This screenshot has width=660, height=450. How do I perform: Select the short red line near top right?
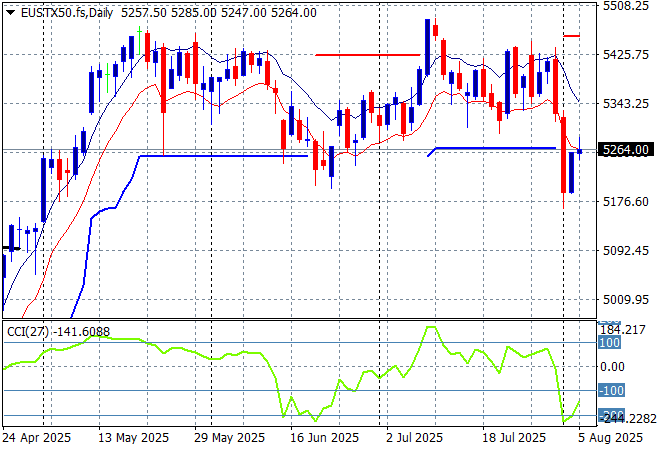coord(571,36)
